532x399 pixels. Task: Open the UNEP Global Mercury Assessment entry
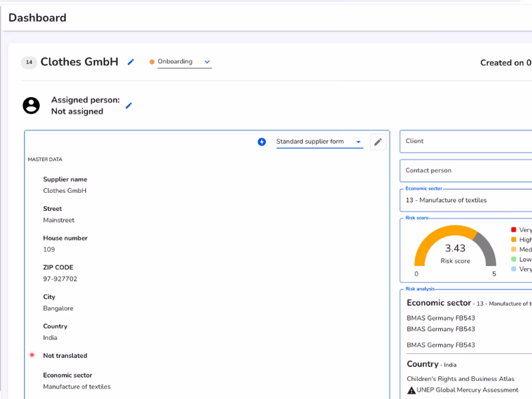point(468,390)
